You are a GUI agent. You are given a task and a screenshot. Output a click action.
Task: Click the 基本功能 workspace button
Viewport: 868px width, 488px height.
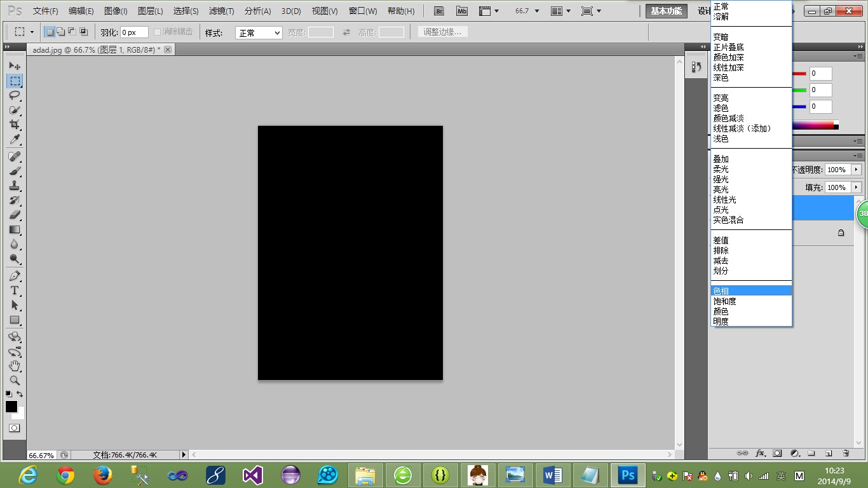[x=666, y=11]
